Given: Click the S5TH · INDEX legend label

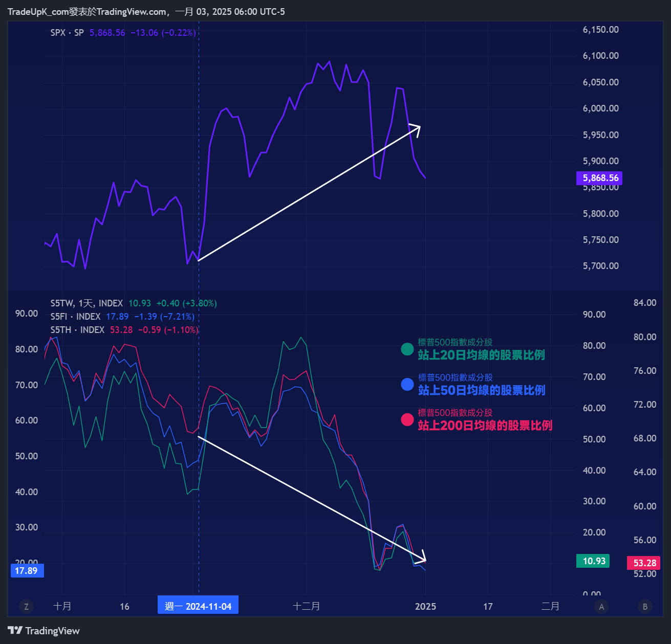Looking at the screenshot, I should pos(77,330).
